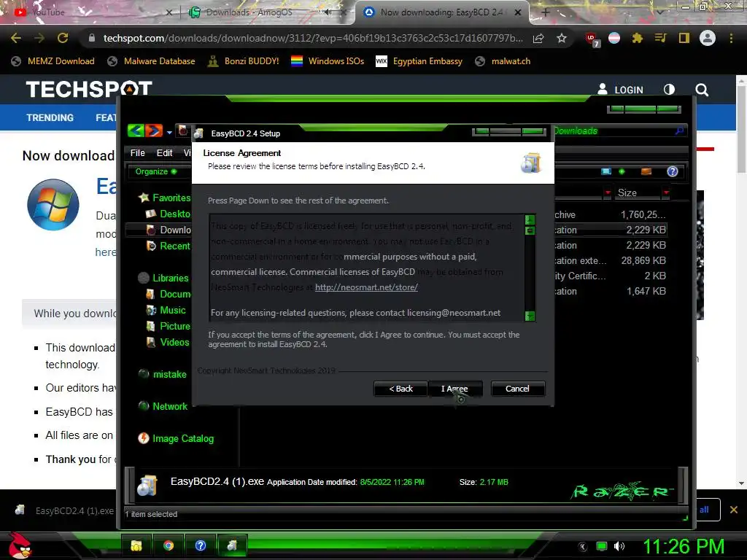Go back in Chrome browser
The width and height of the screenshot is (747, 560).
16,38
